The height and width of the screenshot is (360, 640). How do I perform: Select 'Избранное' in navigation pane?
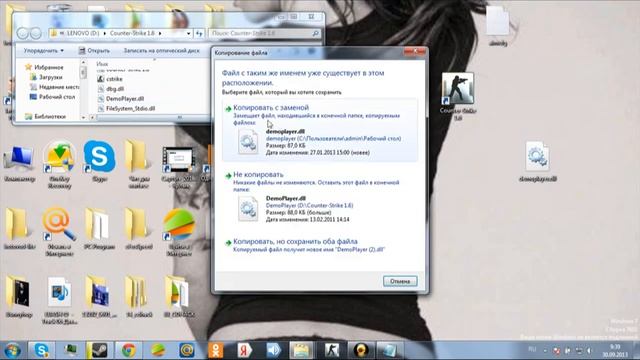tap(44, 67)
